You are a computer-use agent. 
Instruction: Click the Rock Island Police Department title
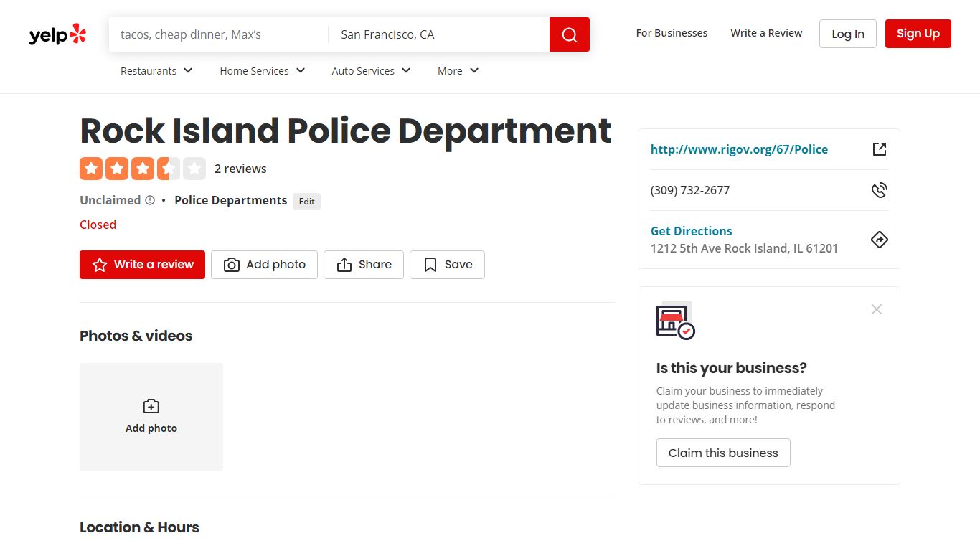(x=345, y=131)
